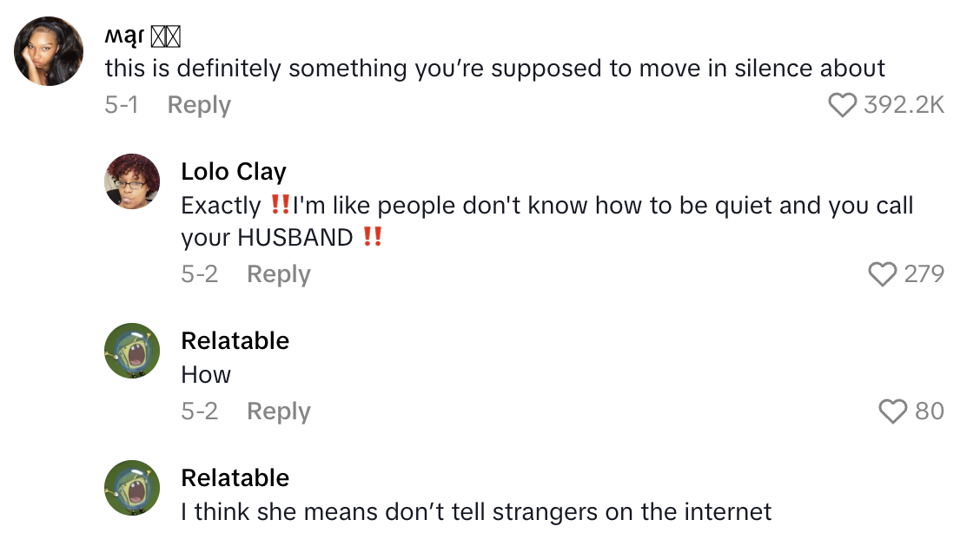Image resolution: width=980 pixels, height=533 pixels.
Task: Reply to Relatable's "How" comment
Action: (278, 411)
